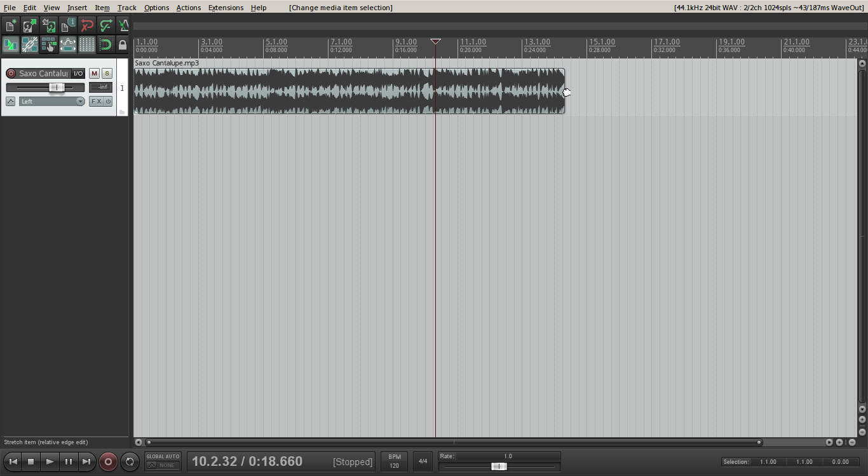Open the File menu
The height and width of the screenshot is (476, 868).
coord(10,8)
